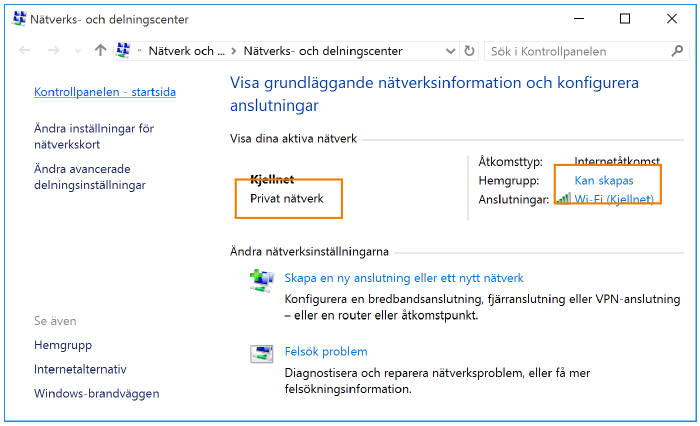Open the 'Wi-Fi (Kjellnet)' connection link

614,199
